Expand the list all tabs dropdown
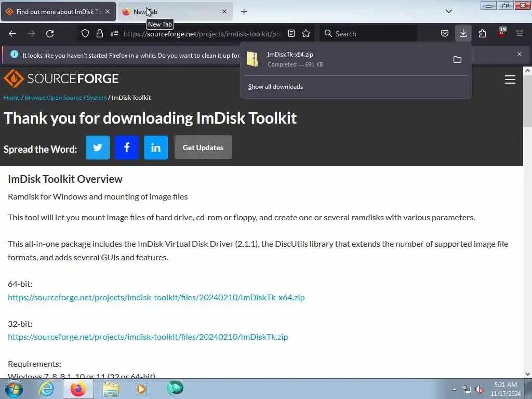Screen dimensions: 532x399 [448, 11]
